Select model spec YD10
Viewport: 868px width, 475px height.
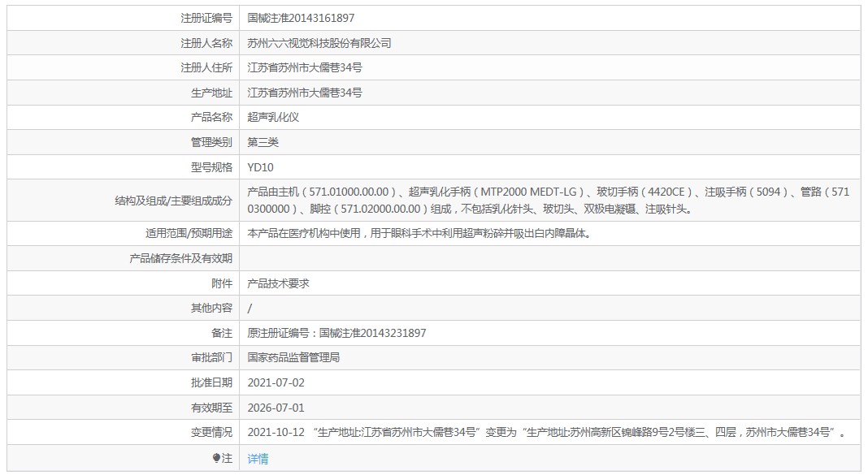260,167
